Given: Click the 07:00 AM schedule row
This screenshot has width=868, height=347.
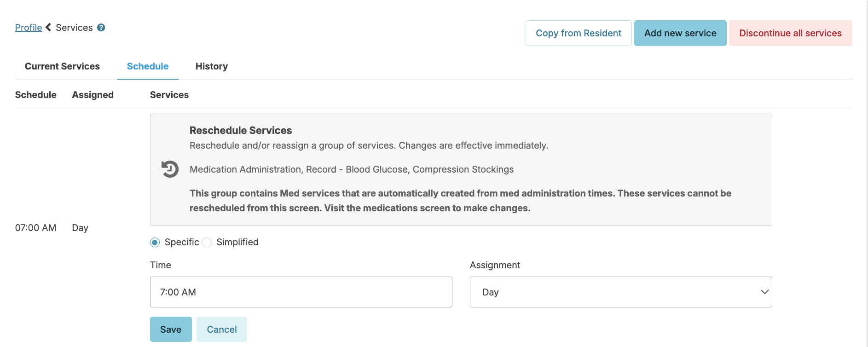Looking at the screenshot, I should click(x=36, y=228).
